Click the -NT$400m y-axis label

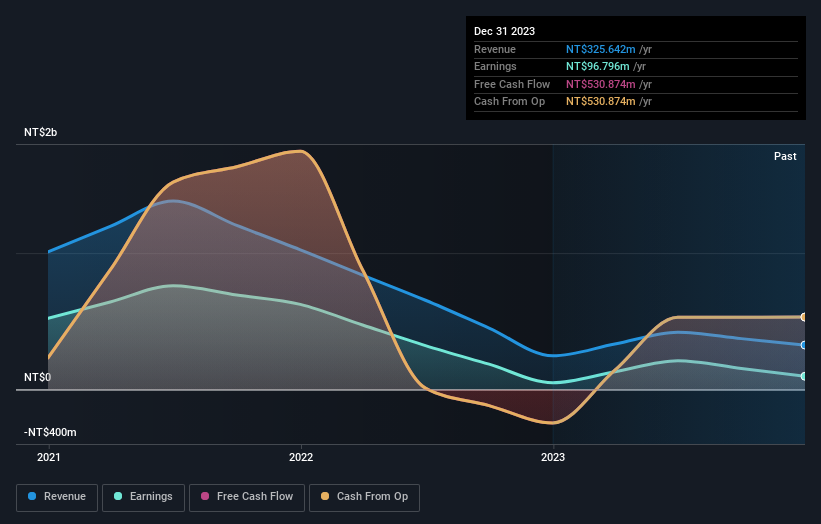point(50,432)
